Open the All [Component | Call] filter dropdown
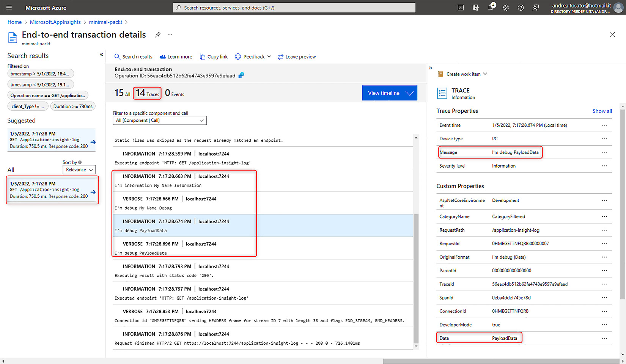The width and height of the screenshot is (626, 364). pyautogui.click(x=160, y=120)
